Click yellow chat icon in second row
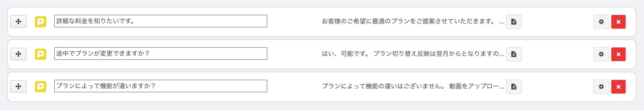The height and width of the screenshot is (110, 644). pos(40,54)
